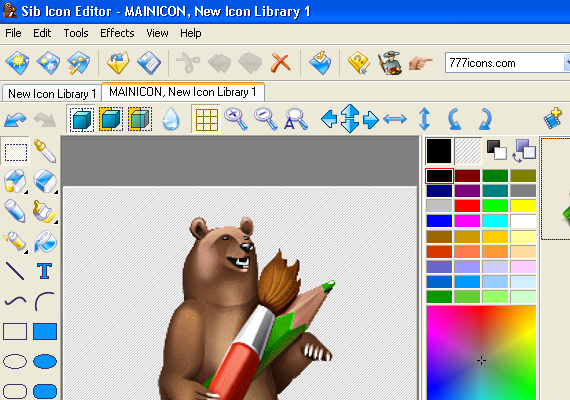Open the Tools menu

(76, 33)
